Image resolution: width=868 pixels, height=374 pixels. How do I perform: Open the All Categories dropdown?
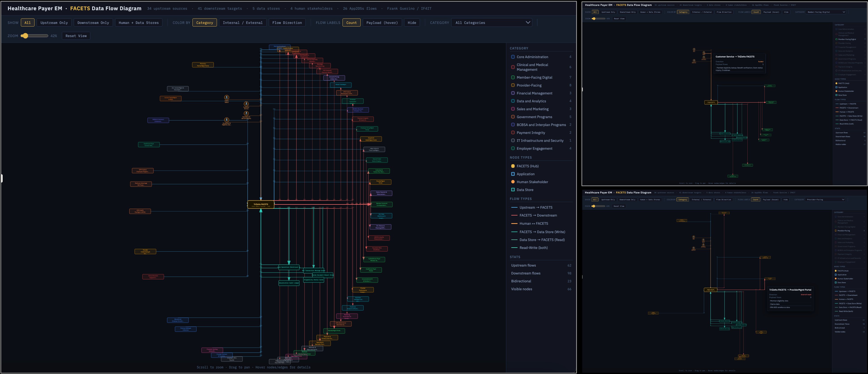coord(492,23)
